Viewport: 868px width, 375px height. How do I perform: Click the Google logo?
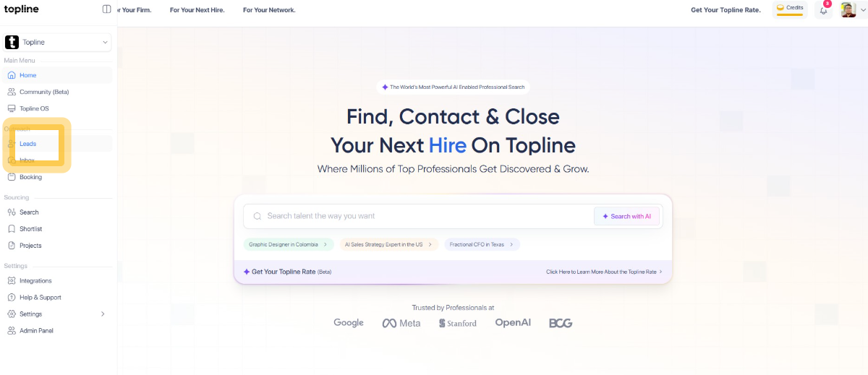click(x=349, y=323)
